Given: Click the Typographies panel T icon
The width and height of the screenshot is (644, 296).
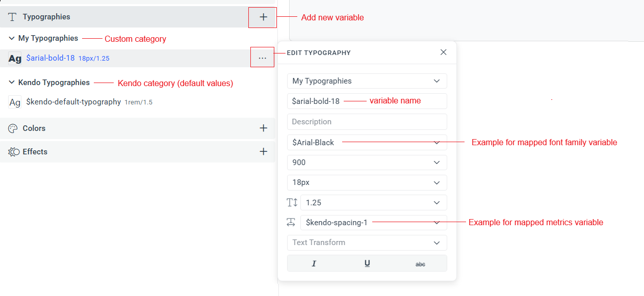Looking at the screenshot, I should (11, 16).
